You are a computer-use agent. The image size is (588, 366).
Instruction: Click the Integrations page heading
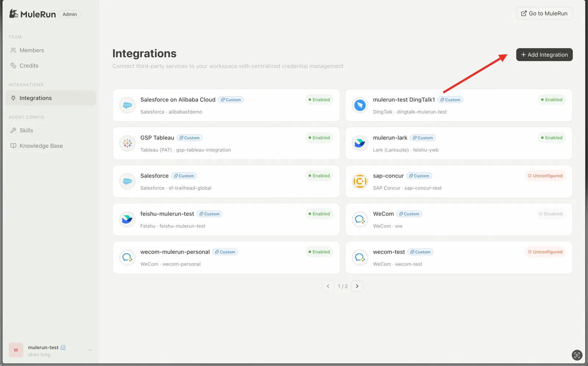pyautogui.click(x=144, y=54)
